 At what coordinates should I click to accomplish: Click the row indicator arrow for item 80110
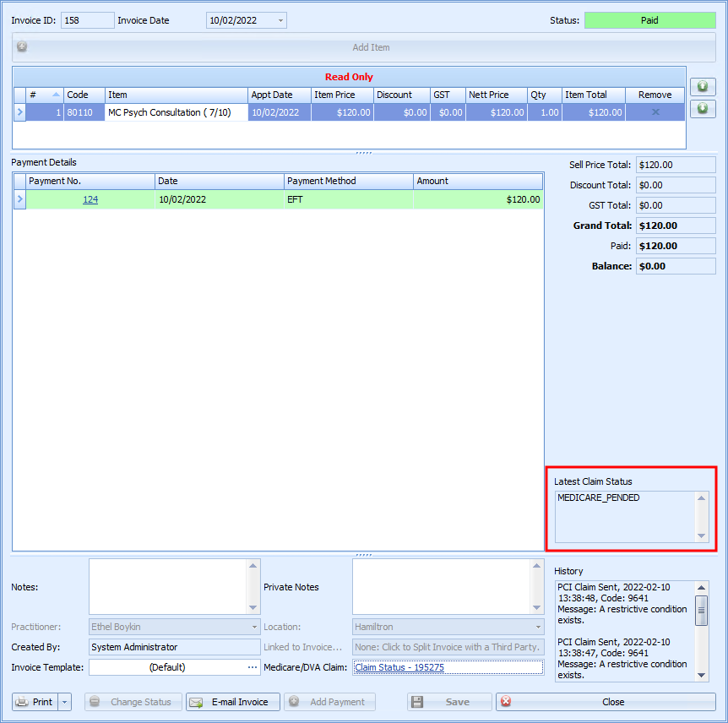19,111
